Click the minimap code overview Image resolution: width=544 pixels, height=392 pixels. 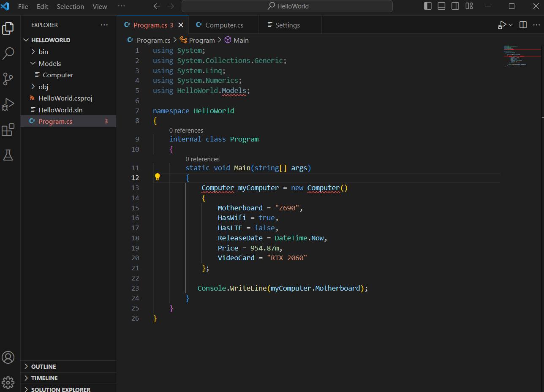522,56
